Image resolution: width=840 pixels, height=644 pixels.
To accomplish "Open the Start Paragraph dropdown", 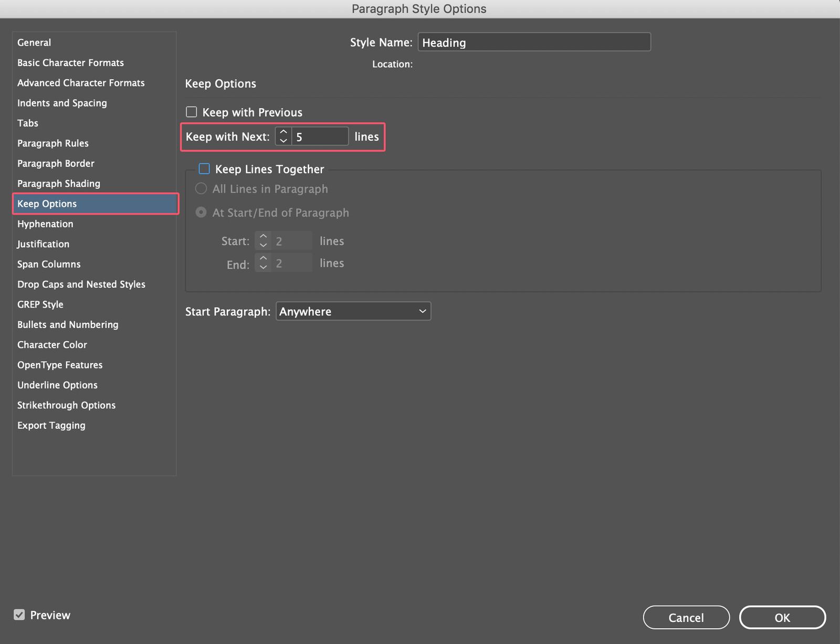I will (353, 311).
